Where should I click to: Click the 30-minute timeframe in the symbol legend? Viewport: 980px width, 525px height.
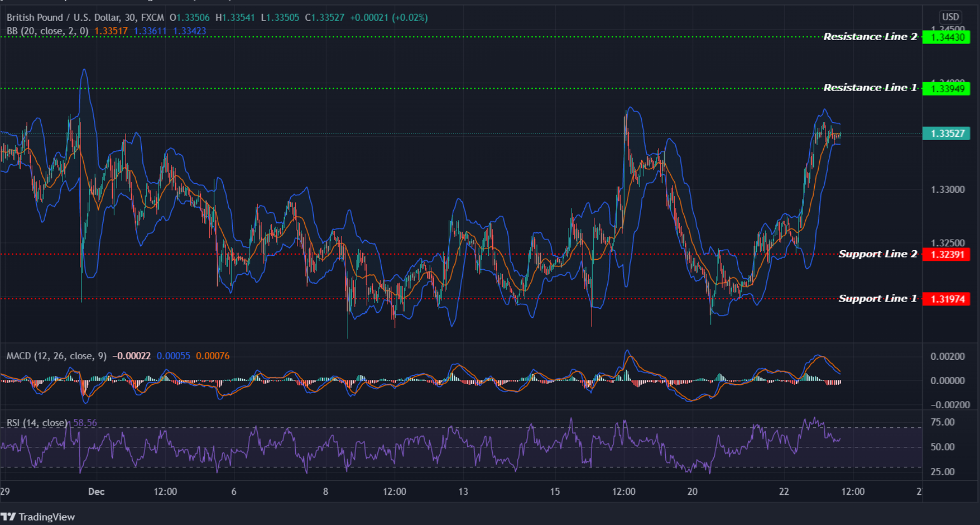(124, 17)
